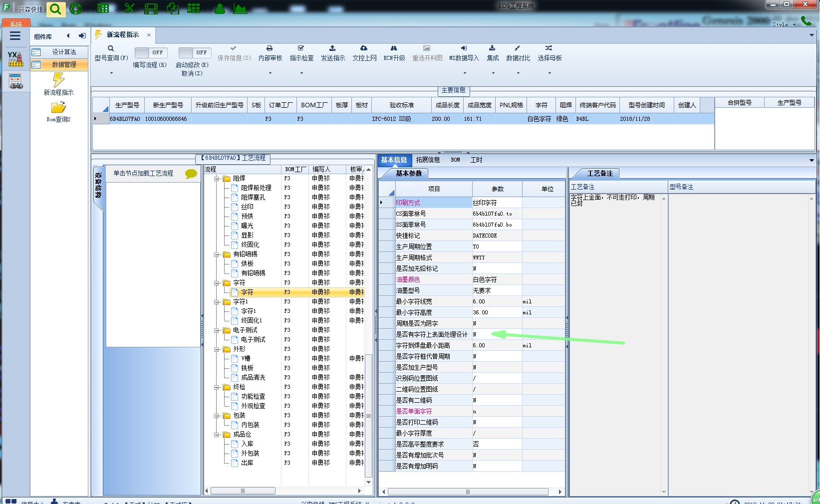Image resolution: width=820 pixels, height=504 pixels.
Task: Open the Style dropdown
Action: (784, 24)
